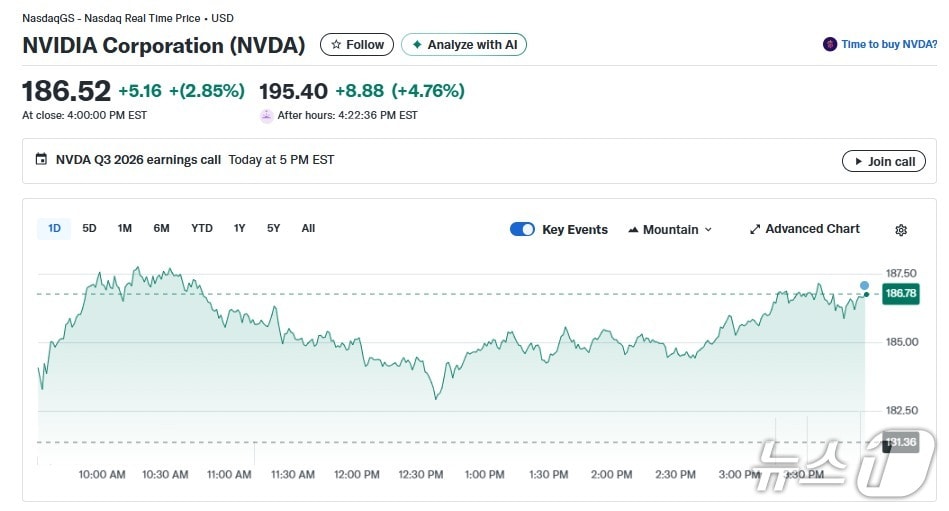Toggle the Key Events switch off
This screenshot has width=949, height=511.
click(522, 229)
